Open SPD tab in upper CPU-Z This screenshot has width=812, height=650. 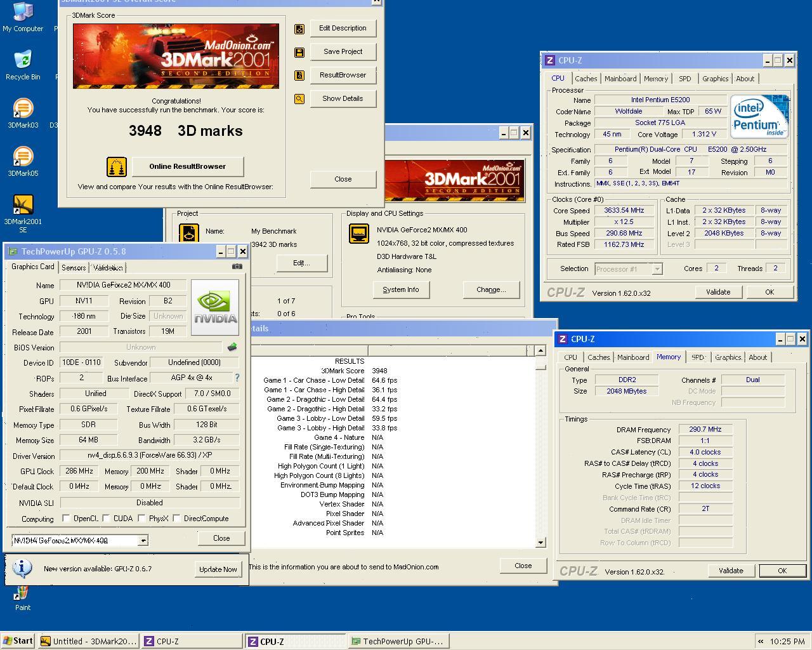pyautogui.click(x=685, y=79)
